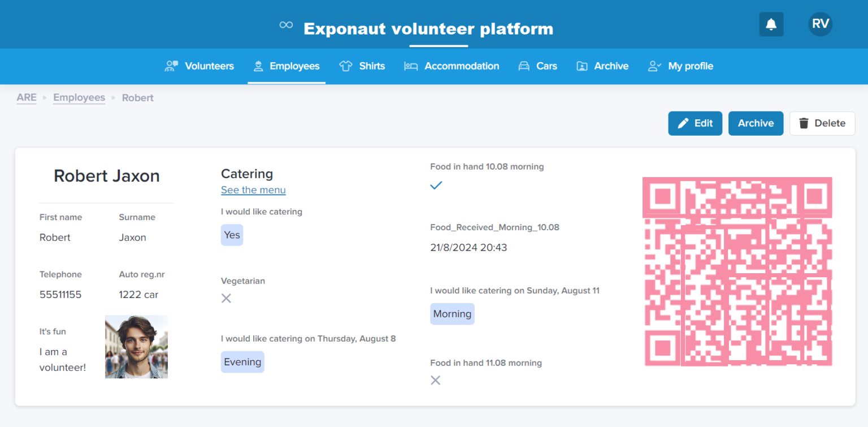Screen dimensions: 868x427
Task: Click auto reg number 1222 car
Action: (x=138, y=295)
